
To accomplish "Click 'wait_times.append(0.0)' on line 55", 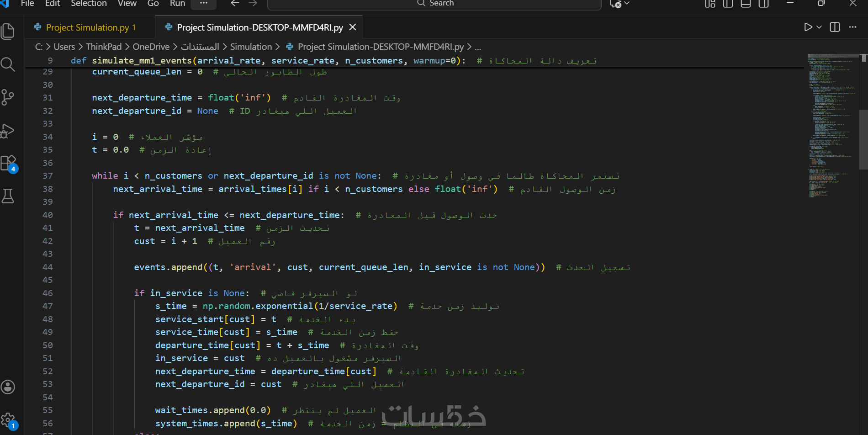I will click(x=213, y=410).
